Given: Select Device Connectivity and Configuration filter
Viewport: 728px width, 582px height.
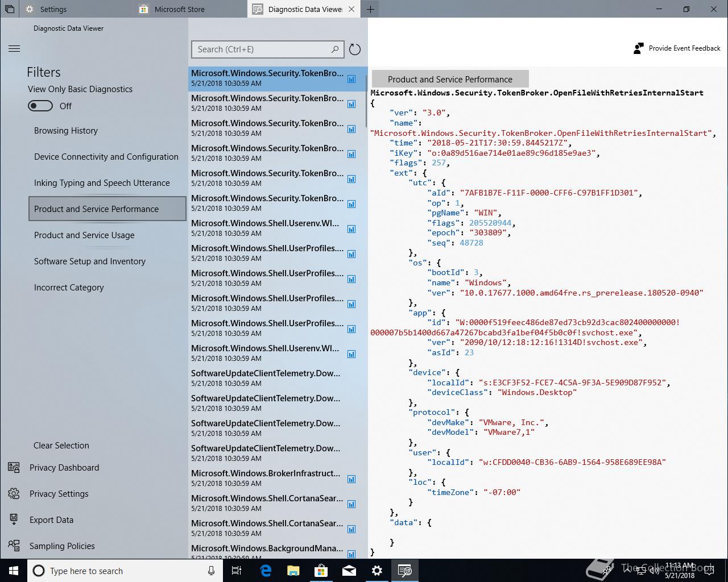Looking at the screenshot, I should (106, 157).
